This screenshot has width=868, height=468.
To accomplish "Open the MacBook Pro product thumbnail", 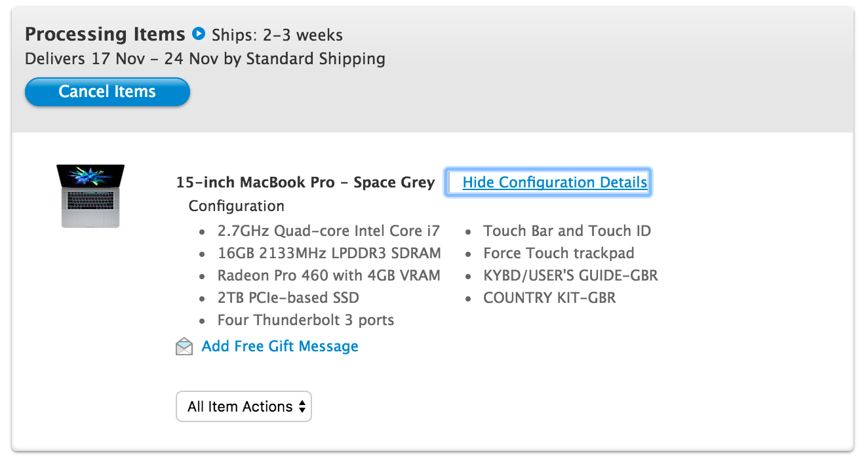I will pyautogui.click(x=90, y=196).
